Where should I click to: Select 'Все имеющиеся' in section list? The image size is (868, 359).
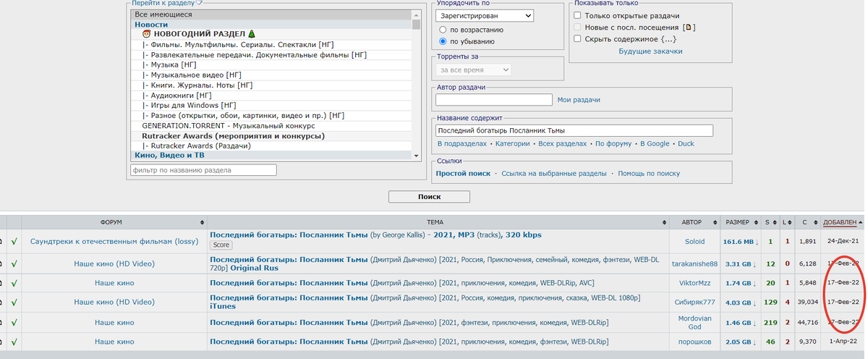coord(271,14)
